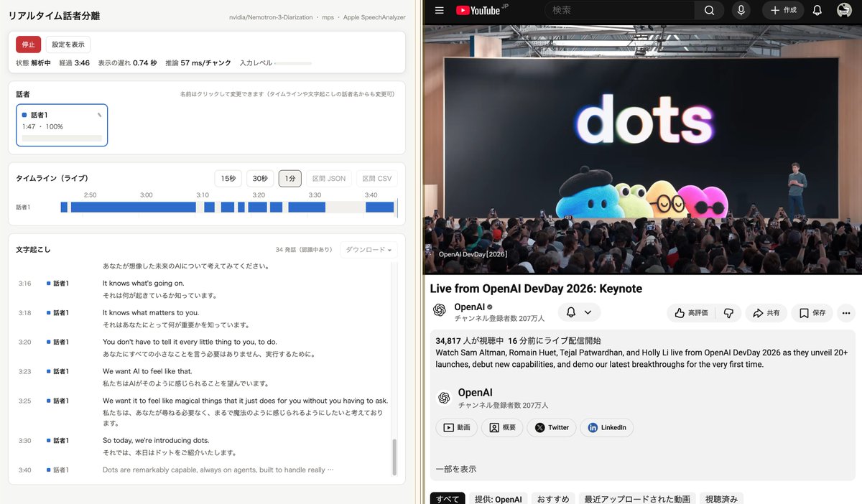The height and width of the screenshot is (504, 862).
Task: Click transcript line "It knows what matters to you."
Action: [x=151, y=313]
